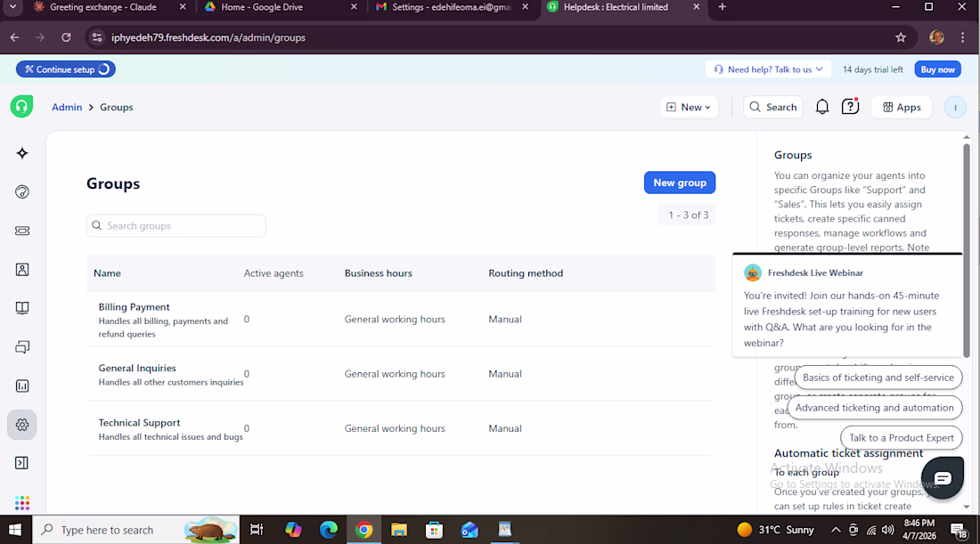The width and height of the screenshot is (980, 544).
Task: Switch to Home - Google Drive tab
Action: tap(262, 7)
